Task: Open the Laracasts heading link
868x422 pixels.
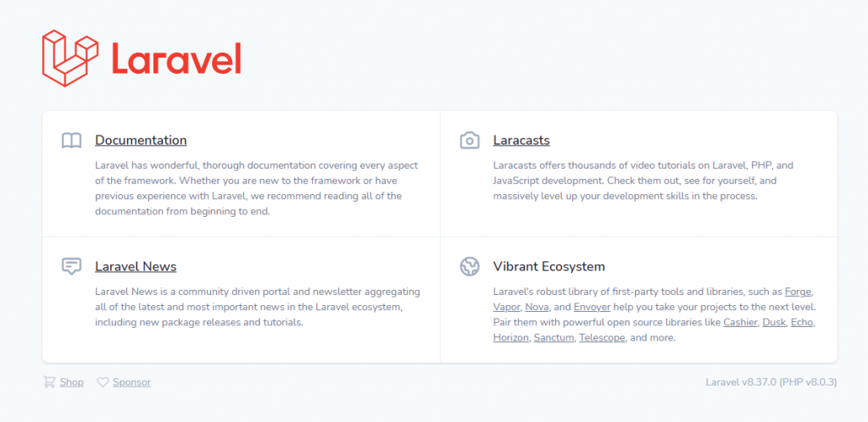Action: pos(521,141)
